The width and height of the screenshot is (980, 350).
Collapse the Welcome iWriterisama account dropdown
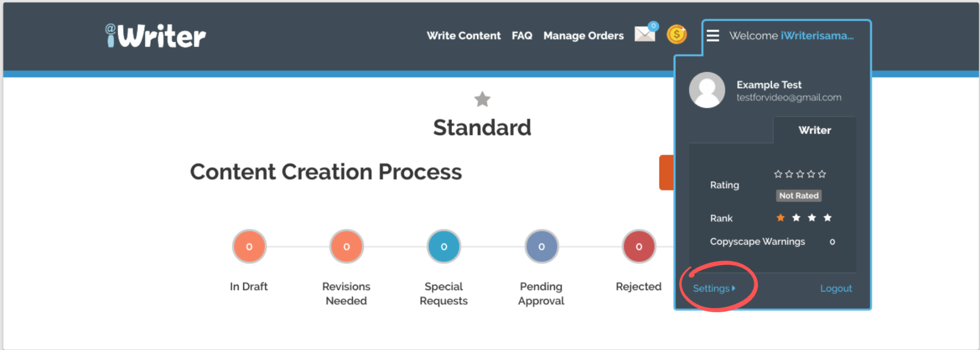click(x=791, y=36)
